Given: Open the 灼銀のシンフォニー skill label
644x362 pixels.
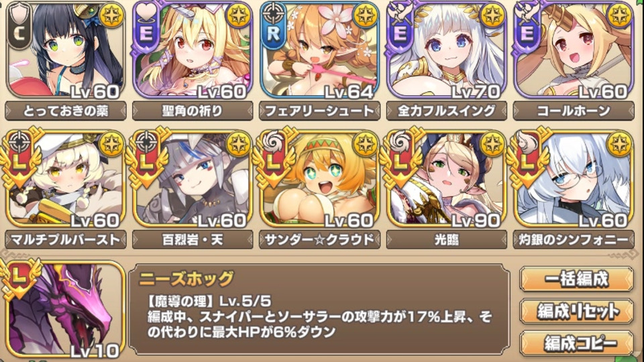Looking at the screenshot, I should [574, 240].
